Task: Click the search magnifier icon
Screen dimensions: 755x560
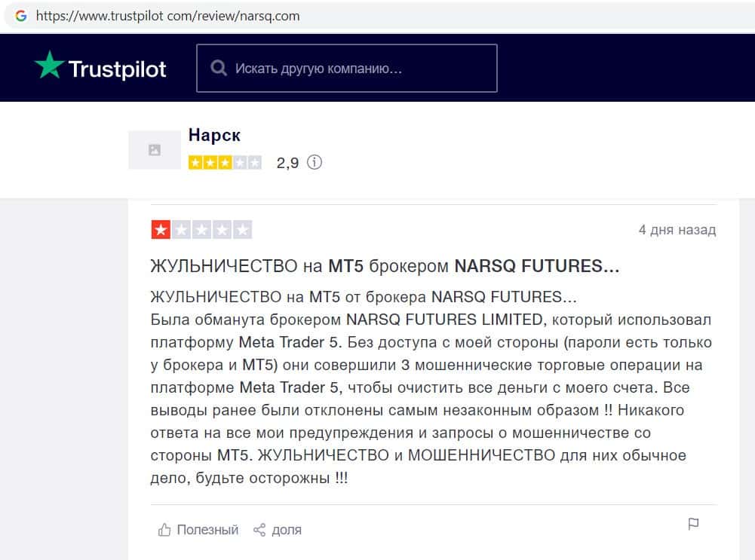Action: point(219,69)
